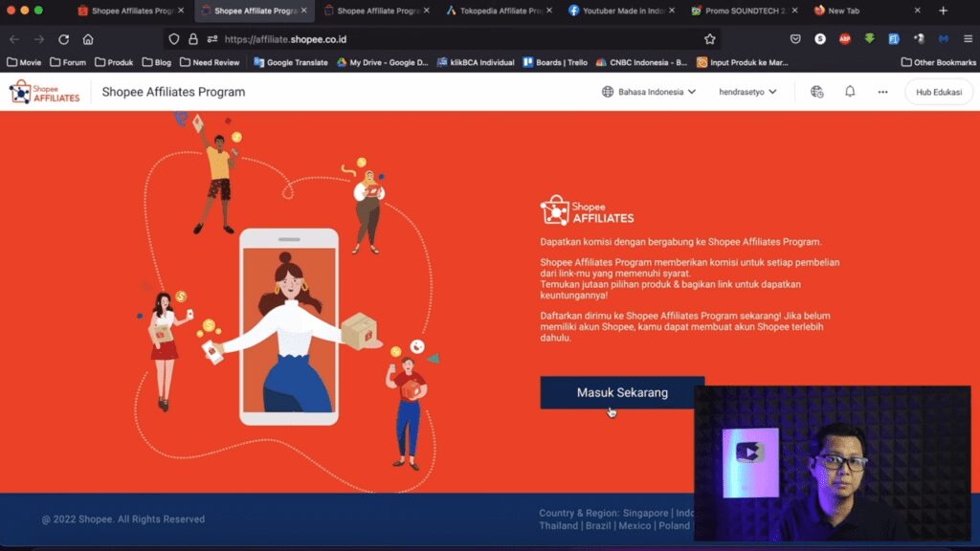Click the browser reload icon

point(63,39)
